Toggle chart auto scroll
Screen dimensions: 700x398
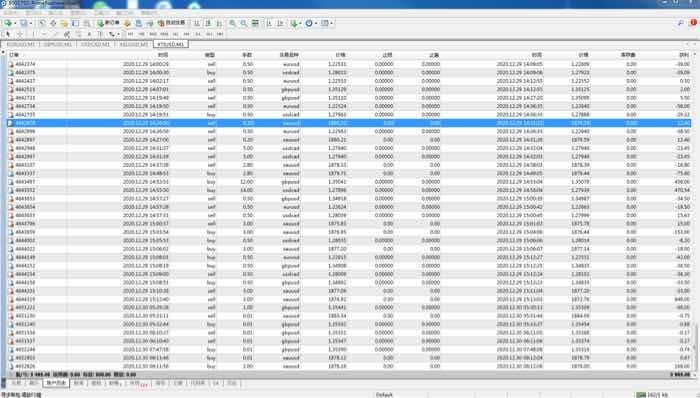click(x=270, y=23)
